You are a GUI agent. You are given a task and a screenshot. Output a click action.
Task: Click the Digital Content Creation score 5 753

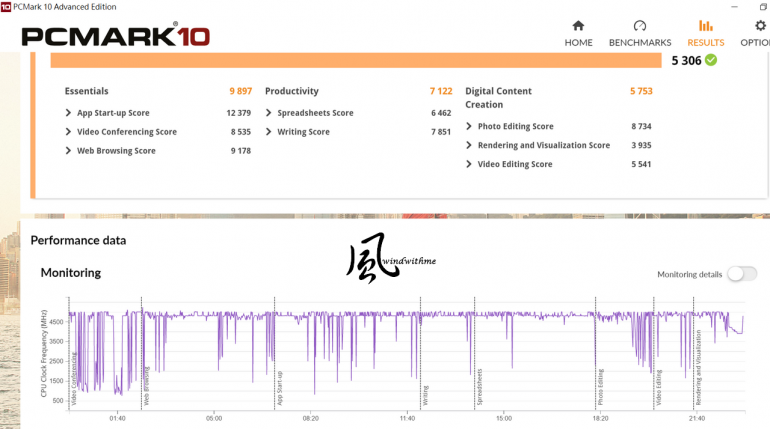tap(641, 91)
